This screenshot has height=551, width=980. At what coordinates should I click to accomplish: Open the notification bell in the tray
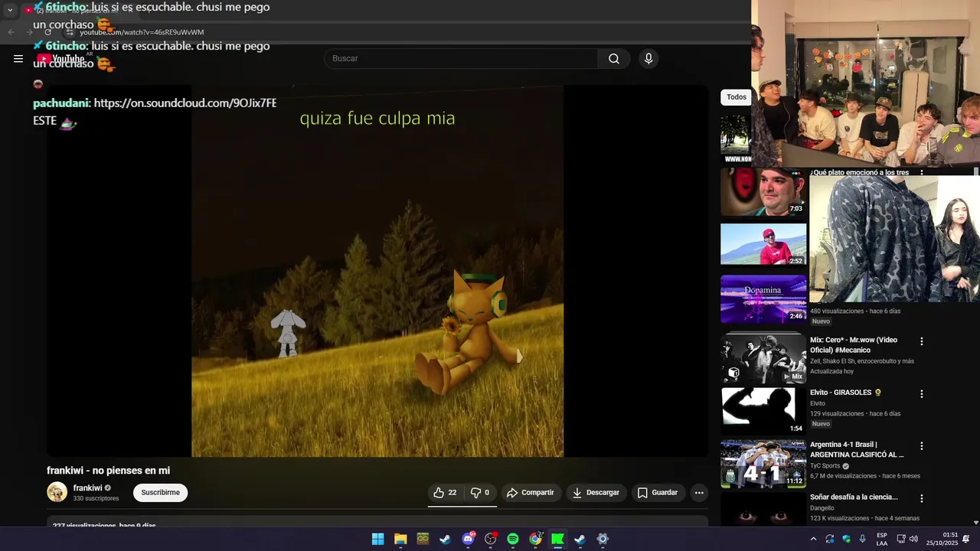point(966,539)
